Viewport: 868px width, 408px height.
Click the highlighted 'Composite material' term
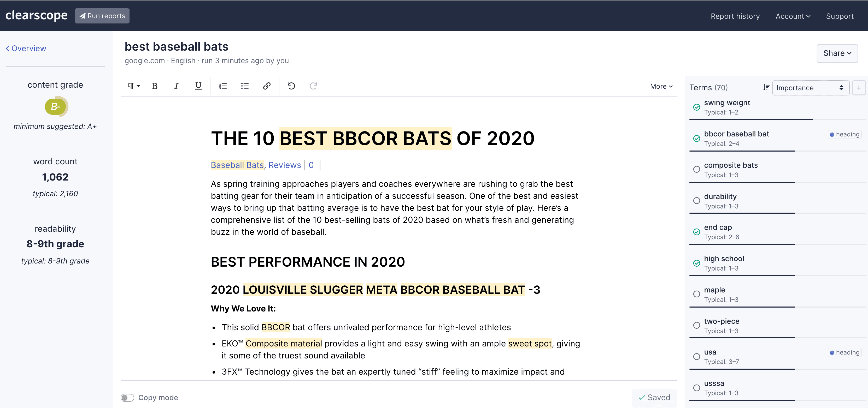click(283, 343)
